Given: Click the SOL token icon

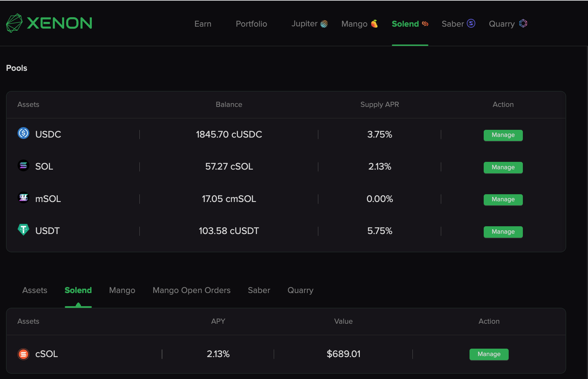Looking at the screenshot, I should pyautogui.click(x=23, y=165).
